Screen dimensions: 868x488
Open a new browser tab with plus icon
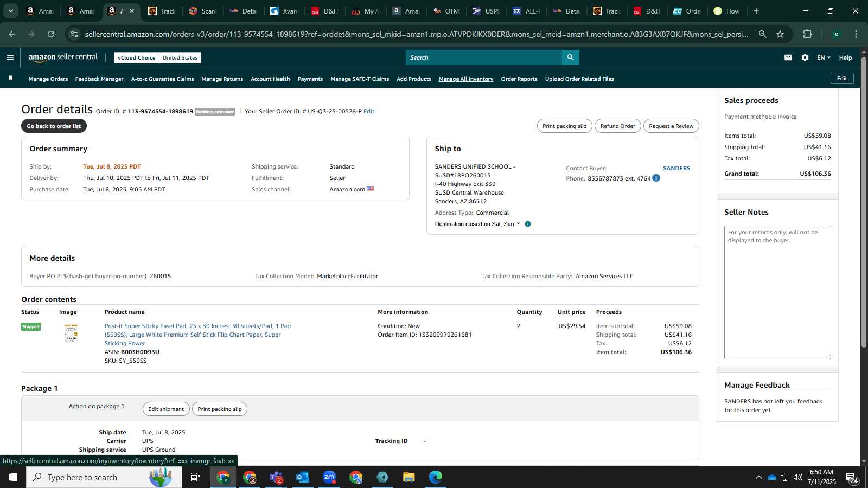pyautogui.click(x=757, y=11)
